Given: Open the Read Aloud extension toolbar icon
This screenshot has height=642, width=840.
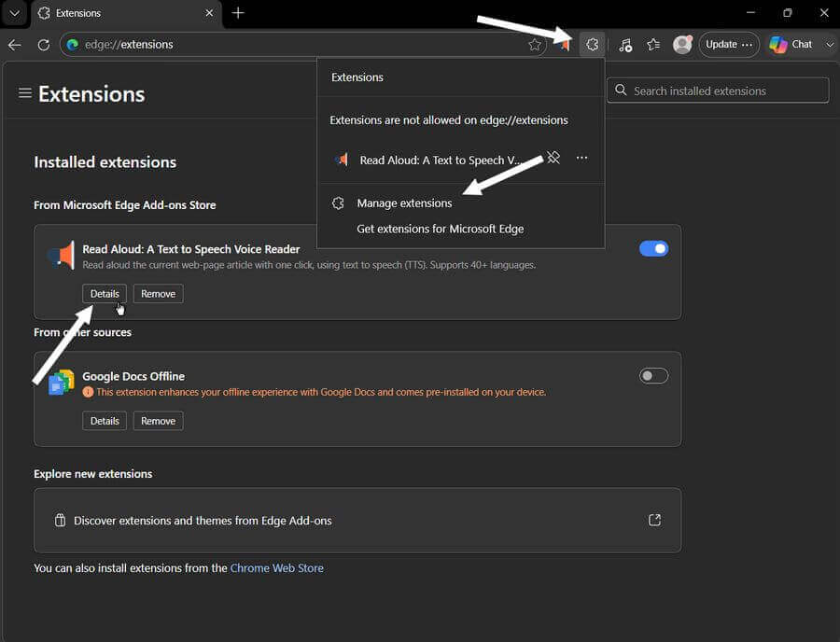Looking at the screenshot, I should pyautogui.click(x=564, y=45).
